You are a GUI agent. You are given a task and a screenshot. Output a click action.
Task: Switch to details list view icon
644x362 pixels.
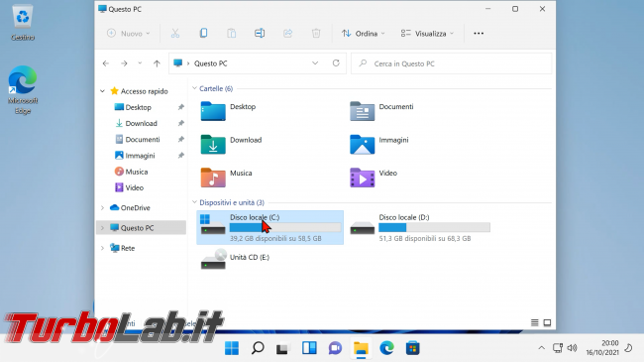click(534, 323)
